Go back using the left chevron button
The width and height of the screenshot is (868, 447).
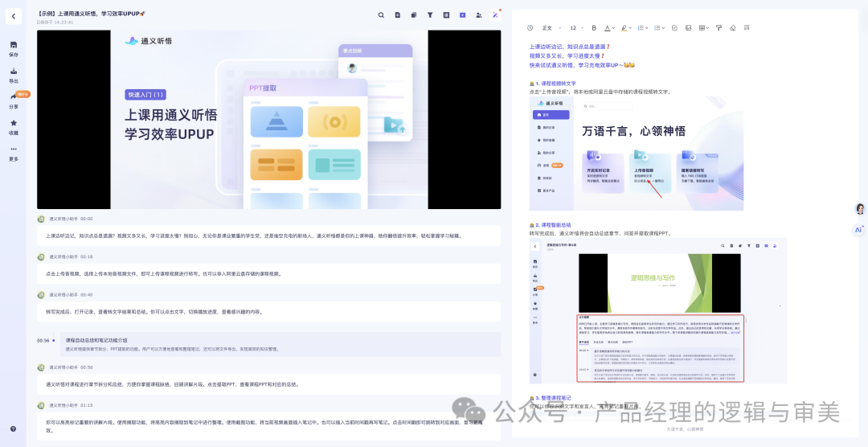click(x=14, y=16)
